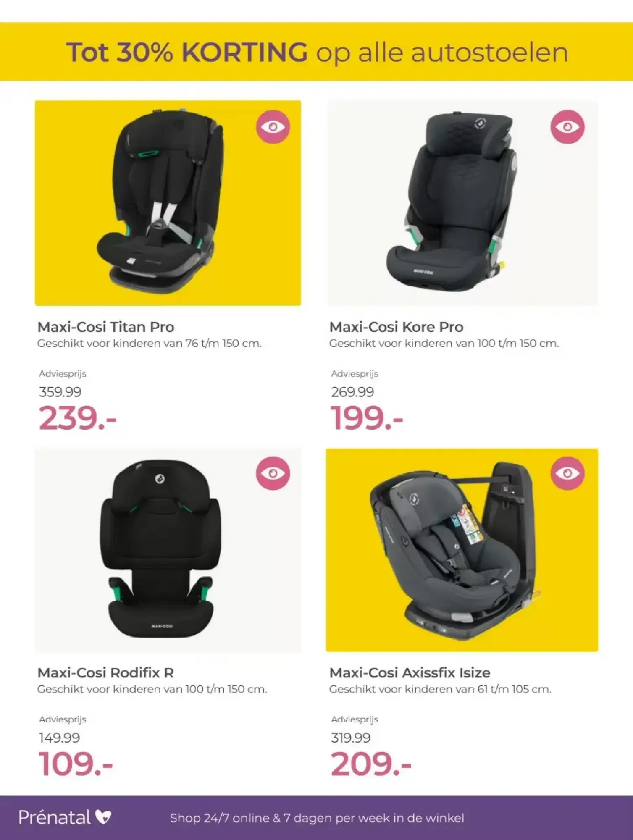Select the 209.- Axissfix price
633x840 pixels.
pos(371,764)
